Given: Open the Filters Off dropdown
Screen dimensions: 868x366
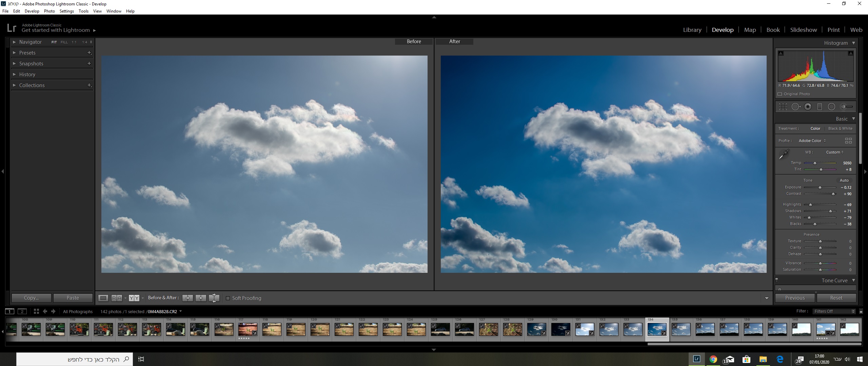Looking at the screenshot, I should coord(834,311).
